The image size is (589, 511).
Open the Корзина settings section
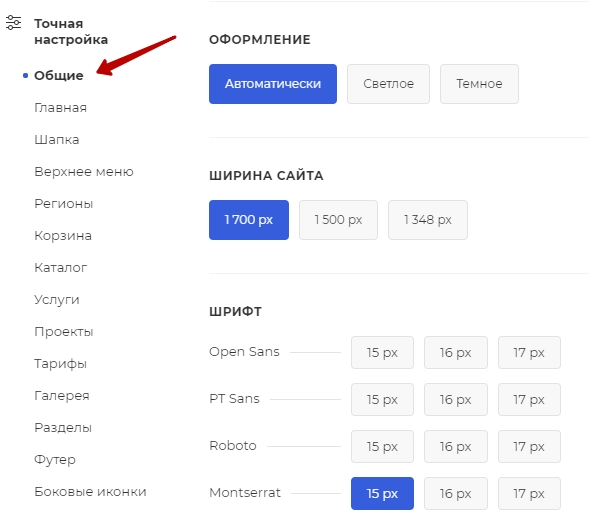tap(63, 236)
